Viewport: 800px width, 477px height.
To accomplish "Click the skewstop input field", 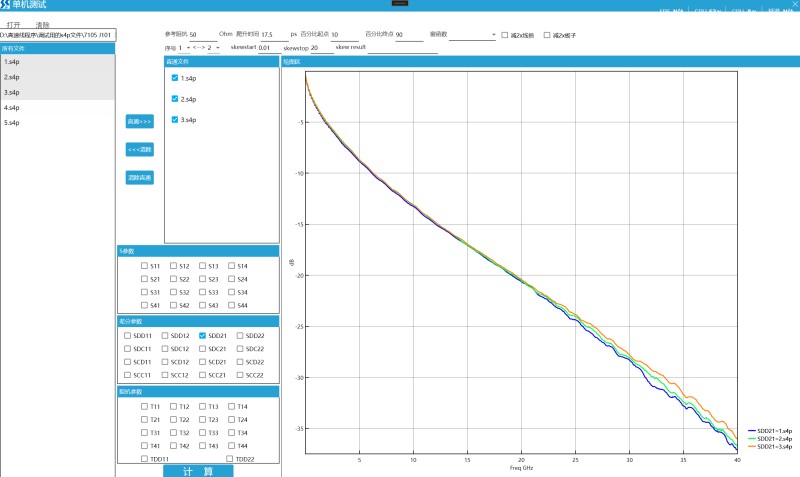I will [x=320, y=48].
